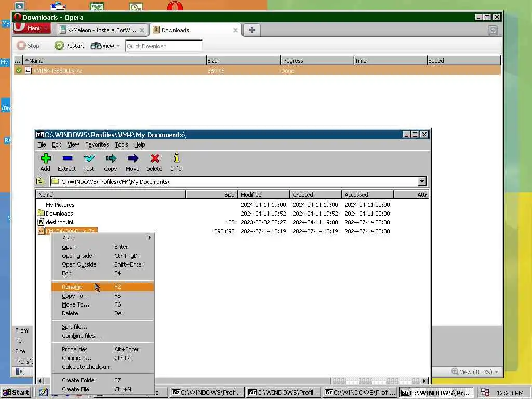Click 7-Zip horizontal scrollbar right arrow
Image resolution: width=532 pixels, height=399 pixels.
(424, 381)
